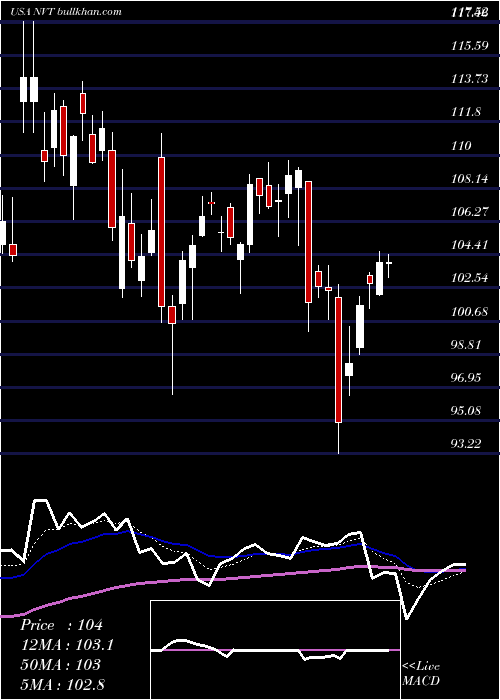This screenshot has width=500, height=700.
Task: Click the 'USA NVT bullkhan.com' chart title
Action: coord(67,12)
